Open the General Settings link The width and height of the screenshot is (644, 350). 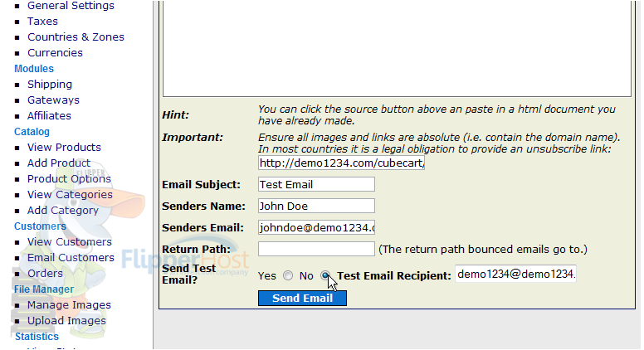pyautogui.click(x=71, y=6)
